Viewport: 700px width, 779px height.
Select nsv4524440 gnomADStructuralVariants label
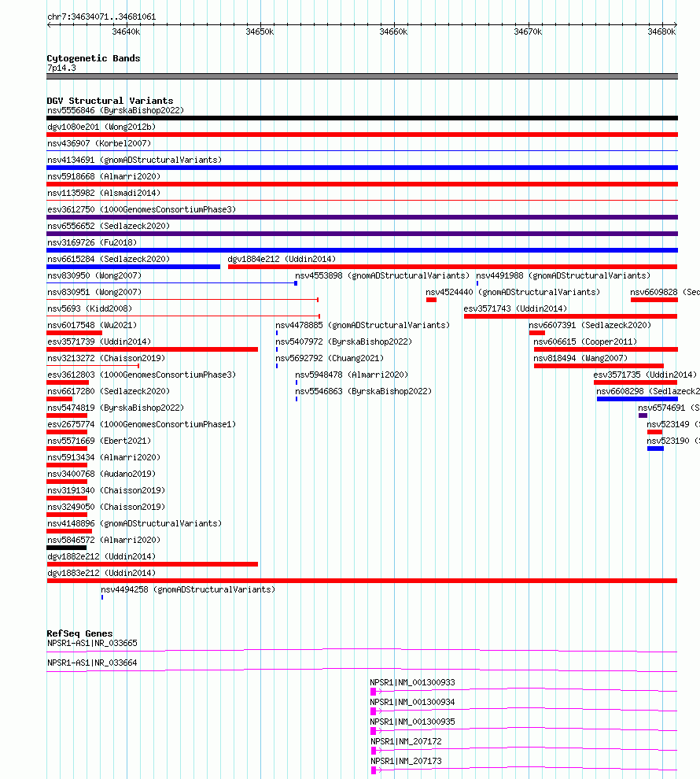512,292
